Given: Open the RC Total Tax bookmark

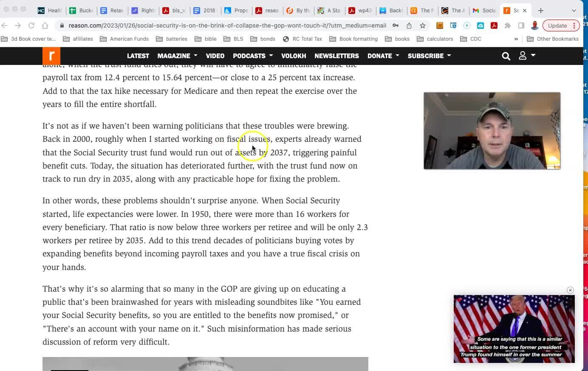Looking at the screenshot, I should coord(302,39).
